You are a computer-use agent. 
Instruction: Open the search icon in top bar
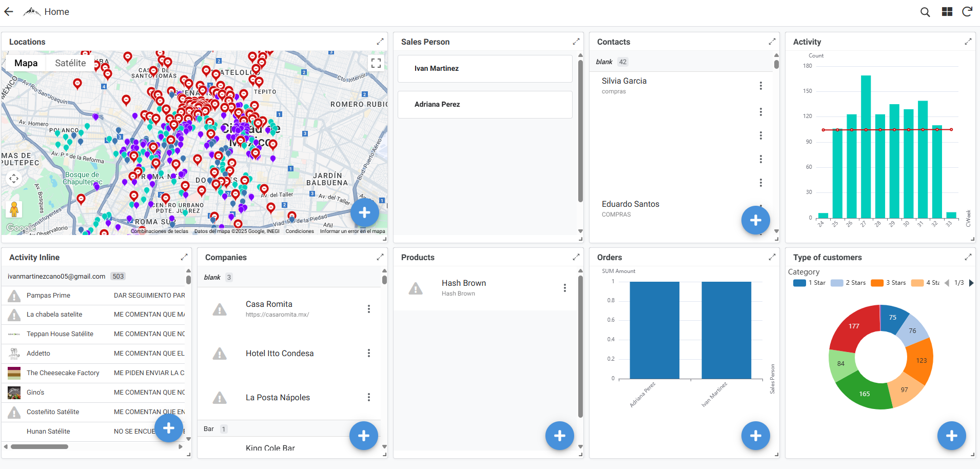(x=925, y=12)
